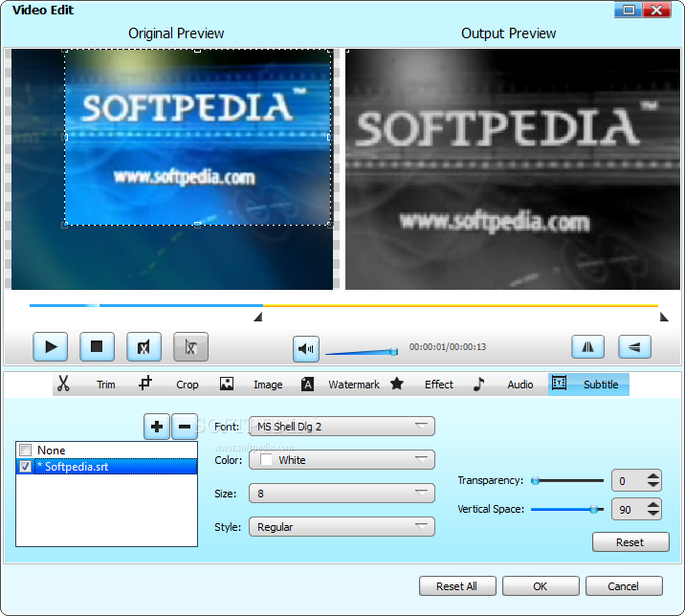Switch to the Watermark tab
The width and height of the screenshot is (685, 616).
354,385
